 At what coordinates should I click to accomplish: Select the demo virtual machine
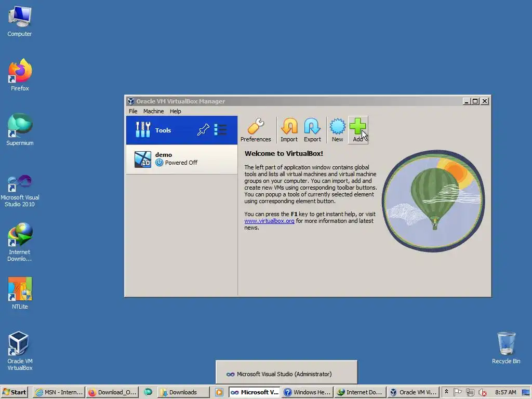182,159
